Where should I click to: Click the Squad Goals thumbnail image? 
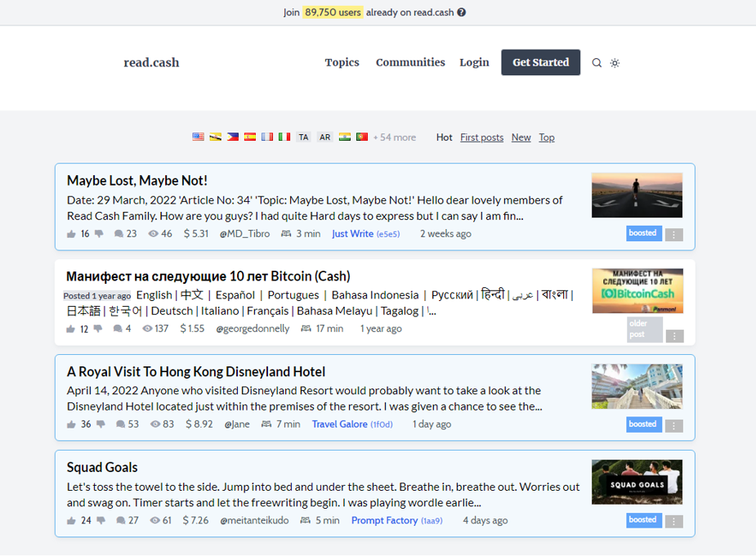[637, 483]
